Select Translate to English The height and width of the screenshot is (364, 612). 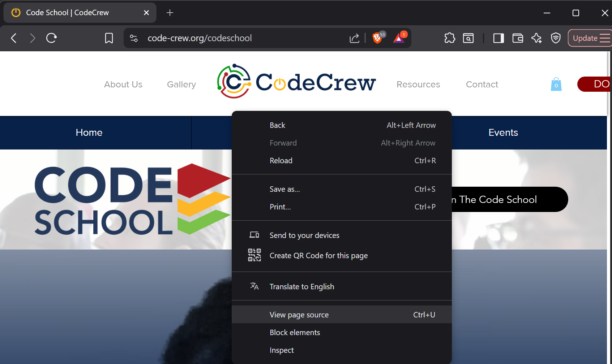point(302,286)
